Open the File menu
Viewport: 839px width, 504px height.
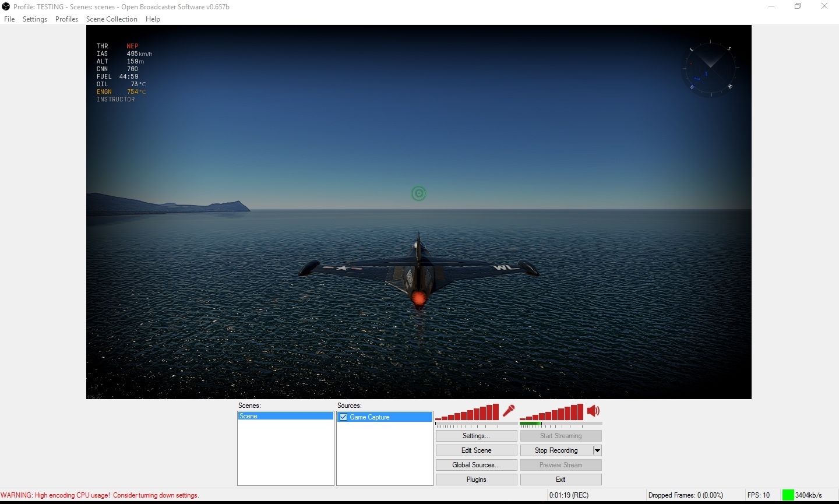[x=9, y=19]
